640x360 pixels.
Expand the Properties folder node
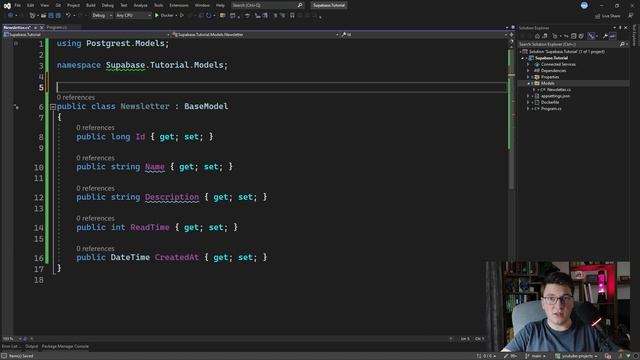tap(528, 77)
